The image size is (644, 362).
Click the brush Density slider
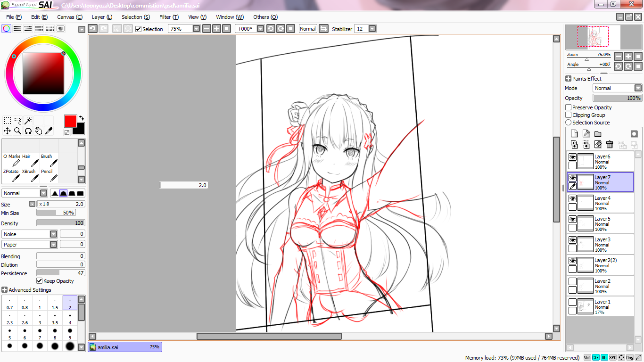click(61, 223)
